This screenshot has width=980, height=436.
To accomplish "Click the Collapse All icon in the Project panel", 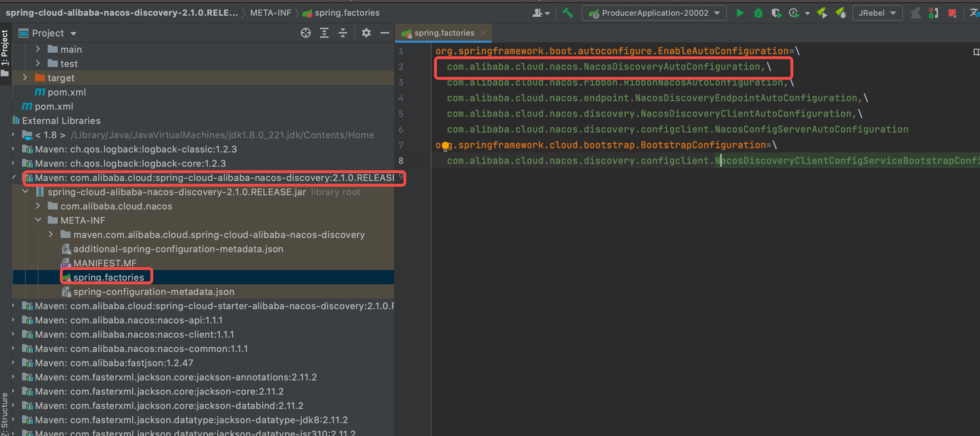I will coord(343,33).
